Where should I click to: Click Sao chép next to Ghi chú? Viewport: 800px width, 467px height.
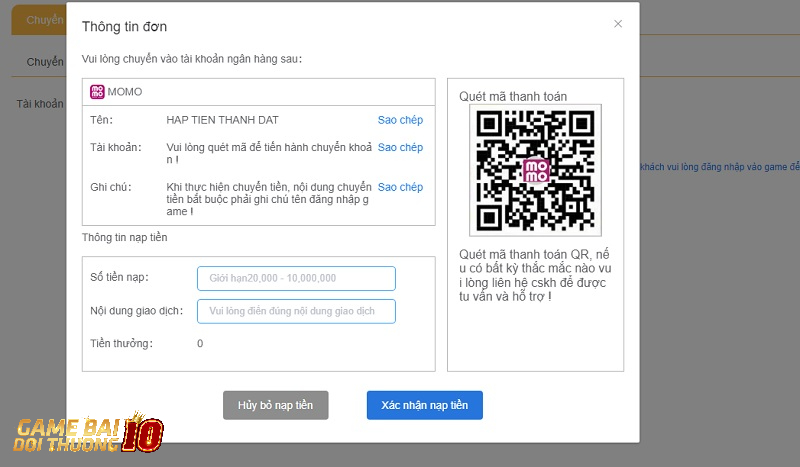[x=400, y=187]
